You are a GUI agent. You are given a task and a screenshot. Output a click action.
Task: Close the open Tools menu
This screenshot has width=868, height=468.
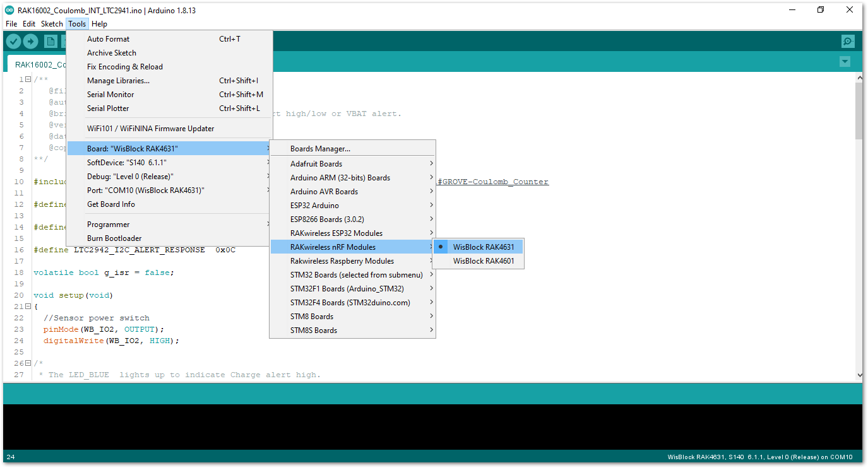pos(77,24)
